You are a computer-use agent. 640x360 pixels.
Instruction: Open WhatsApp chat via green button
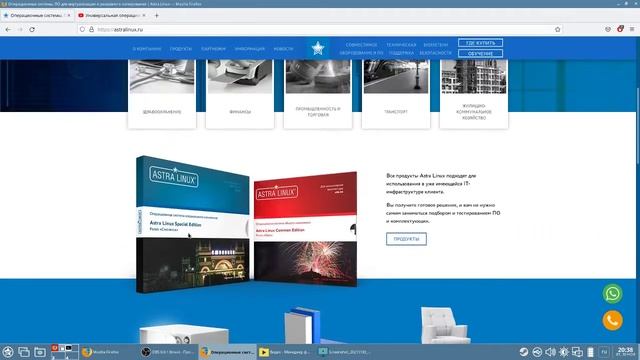tap(613, 293)
